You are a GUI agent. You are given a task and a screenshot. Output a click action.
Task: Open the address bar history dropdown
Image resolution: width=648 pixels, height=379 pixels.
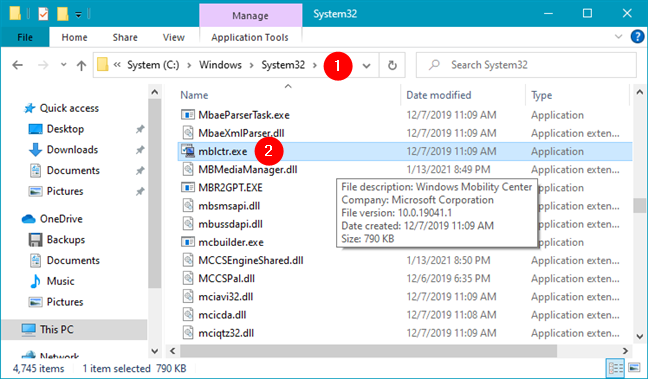tap(366, 65)
